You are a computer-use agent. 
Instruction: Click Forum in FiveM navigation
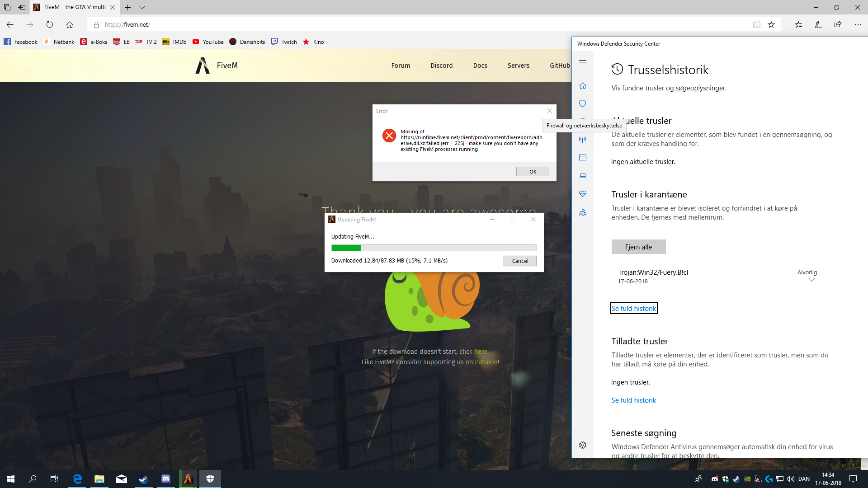pos(401,66)
